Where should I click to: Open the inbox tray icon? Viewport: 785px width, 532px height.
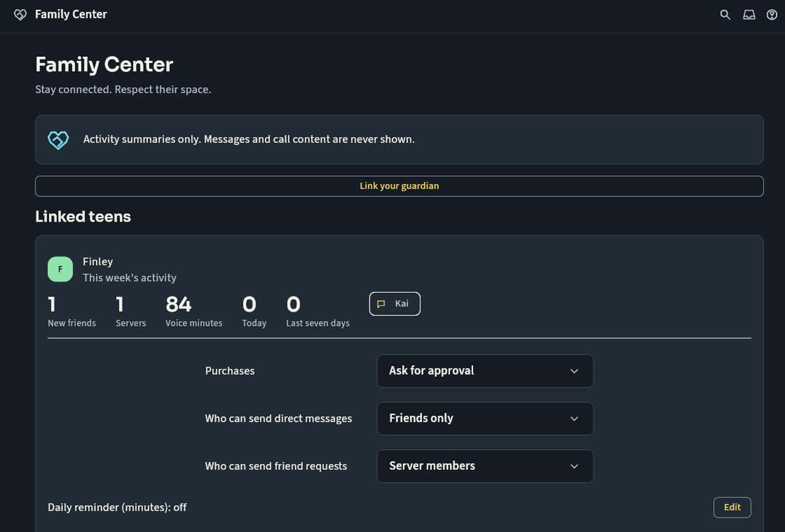[x=749, y=14]
